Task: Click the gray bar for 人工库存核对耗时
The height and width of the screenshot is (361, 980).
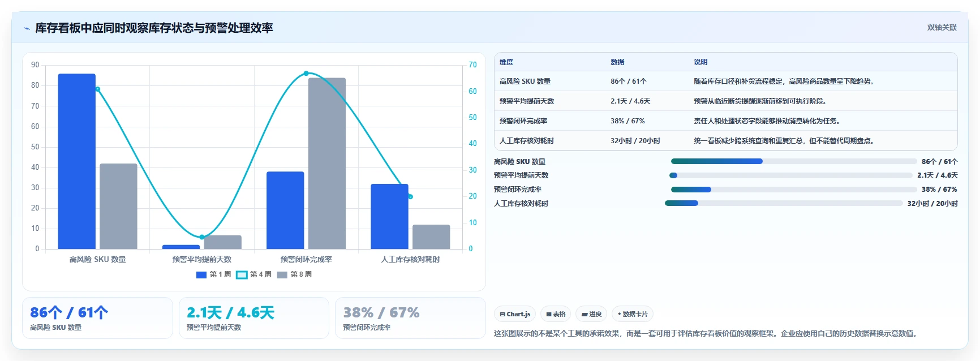Action: click(431, 237)
